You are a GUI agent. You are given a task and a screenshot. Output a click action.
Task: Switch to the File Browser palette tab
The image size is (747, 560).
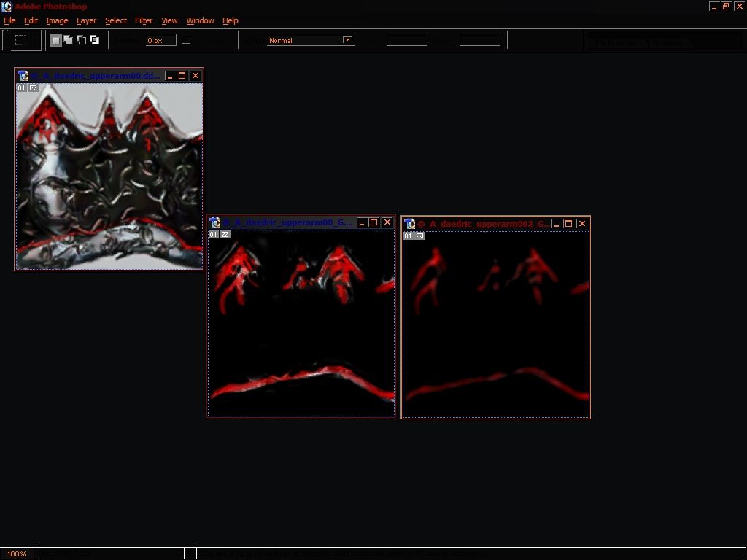(x=616, y=43)
